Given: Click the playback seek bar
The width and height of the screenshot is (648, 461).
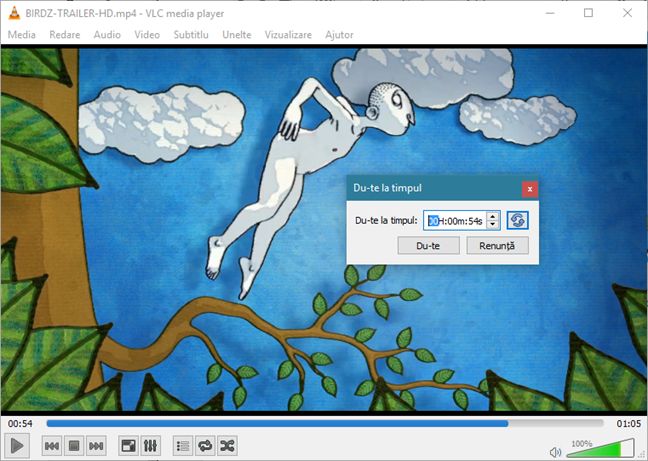Looking at the screenshot, I should click(x=325, y=423).
